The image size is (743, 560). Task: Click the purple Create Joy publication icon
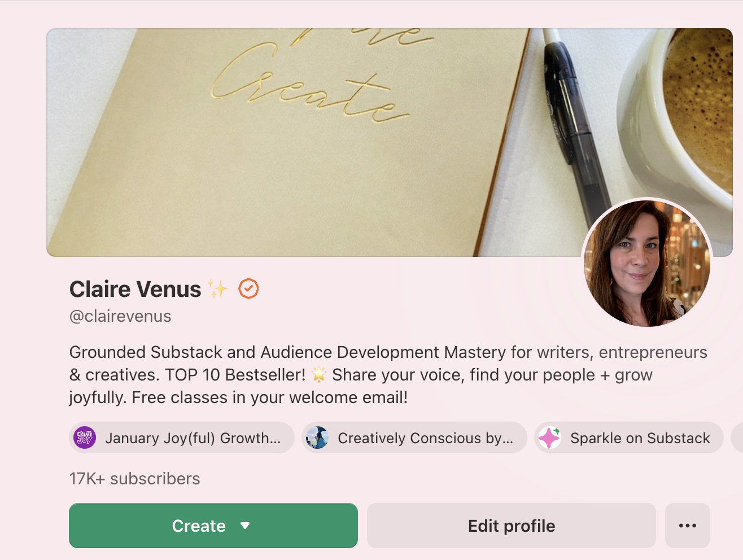(85, 438)
